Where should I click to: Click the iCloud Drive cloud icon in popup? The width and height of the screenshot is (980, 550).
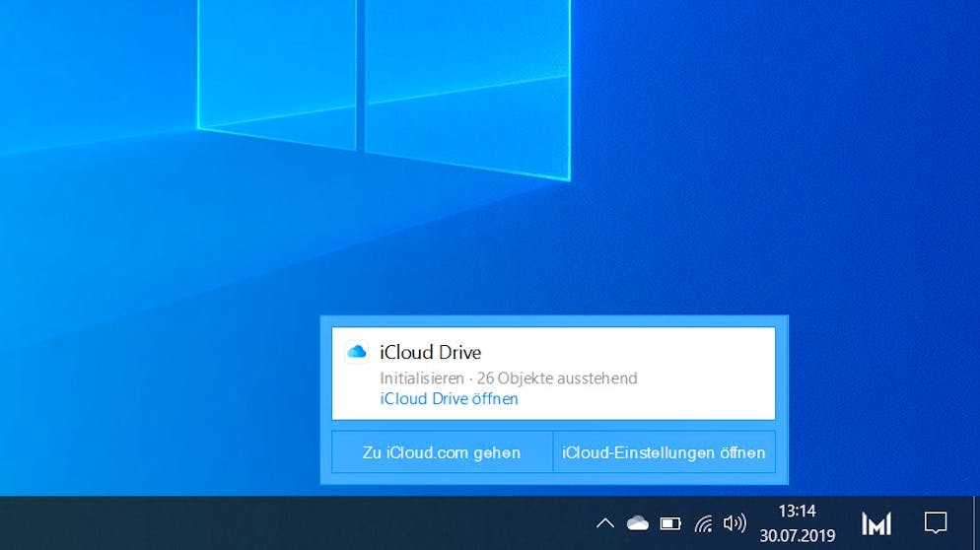[357, 352]
